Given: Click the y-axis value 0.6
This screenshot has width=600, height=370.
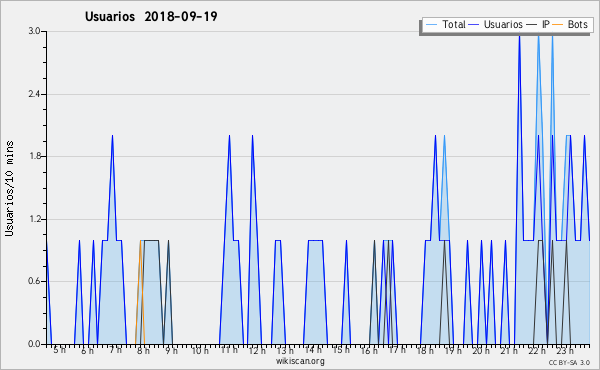Looking at the screenshot, I should pyautogui.click(x=34, y=282).
